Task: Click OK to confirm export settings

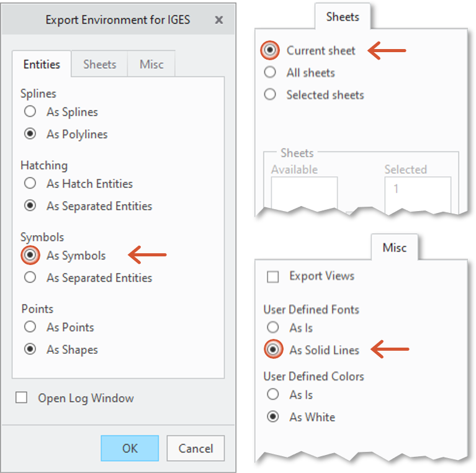Action: pos(130,448)
